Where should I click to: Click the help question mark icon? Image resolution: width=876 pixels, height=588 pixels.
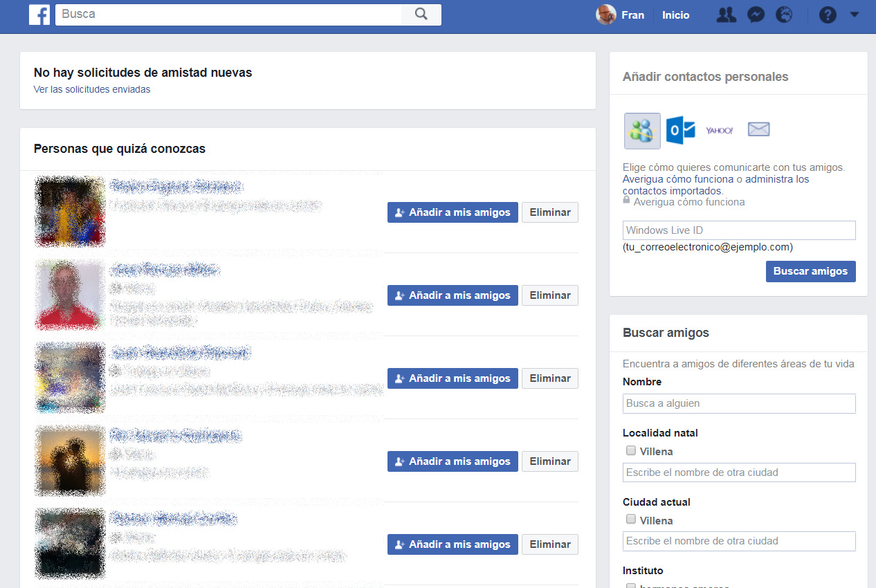coord(828,15)
